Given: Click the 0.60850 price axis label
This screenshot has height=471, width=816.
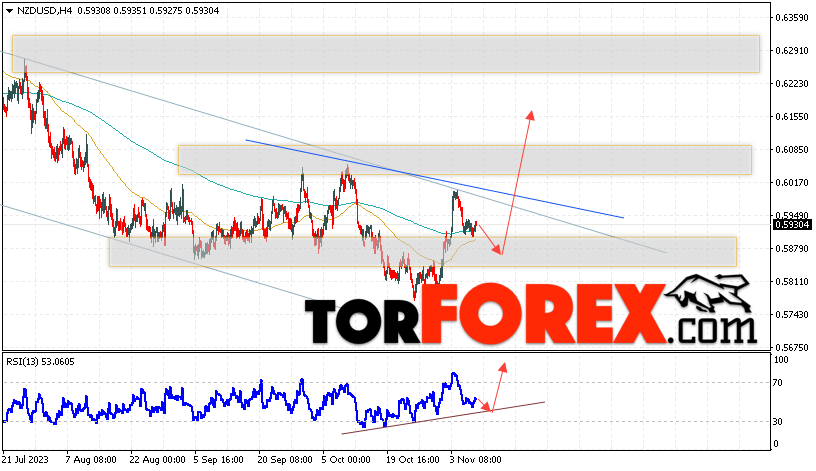Looking at the screenshot, I should tap(792, 150).
